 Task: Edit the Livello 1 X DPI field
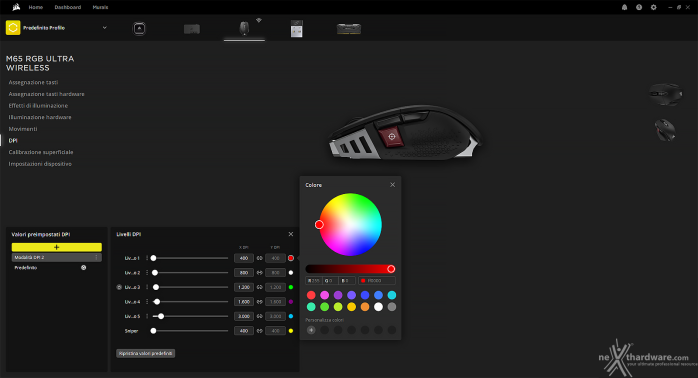pos(244,258)
